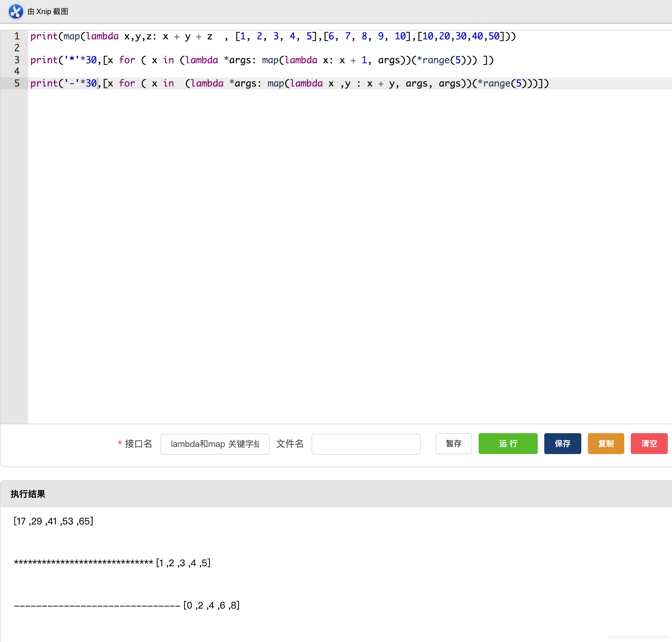672x642 pixels.
Task: Click the 由 Xnip 截图 title text
Action: coord(47,12)
